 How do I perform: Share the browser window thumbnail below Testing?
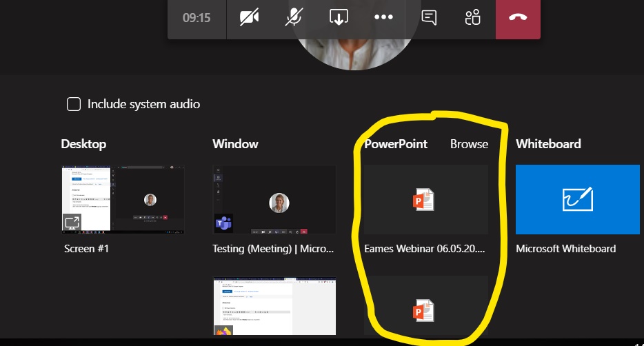pos(274,306)
